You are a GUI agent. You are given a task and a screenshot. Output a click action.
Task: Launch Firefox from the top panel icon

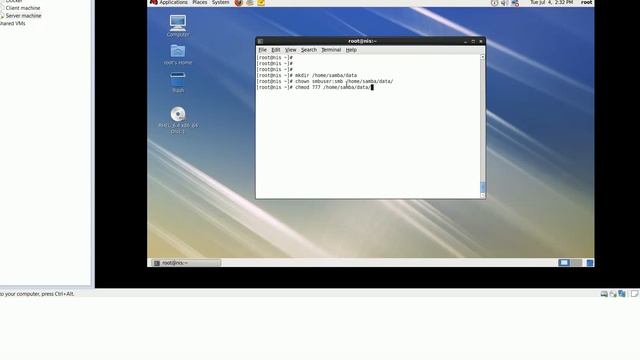pyautogui.click(x=238, y=3)
